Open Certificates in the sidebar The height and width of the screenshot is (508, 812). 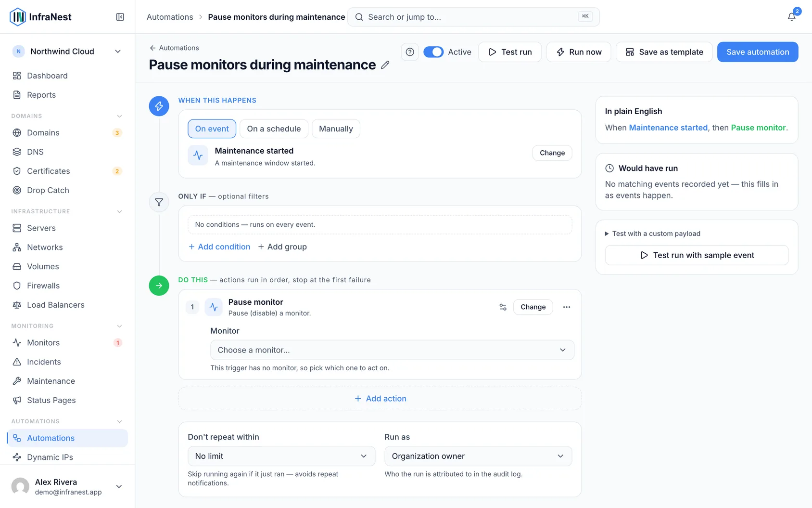(67, 171)
